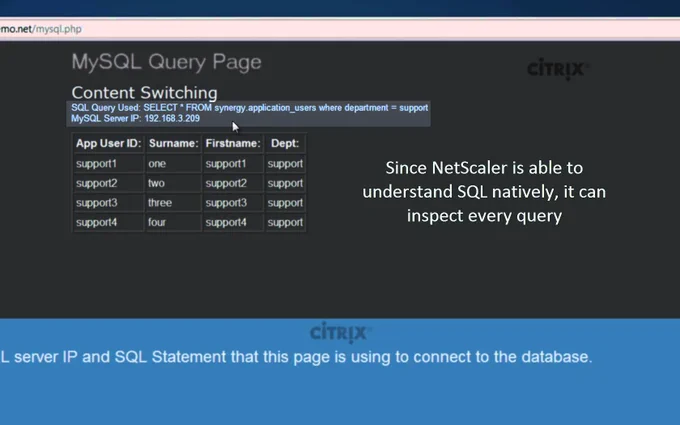Image resolution: width=680 pixels, height=425 pixels.
Task: Click surname cell 'four'
Action: pos(173,222)
